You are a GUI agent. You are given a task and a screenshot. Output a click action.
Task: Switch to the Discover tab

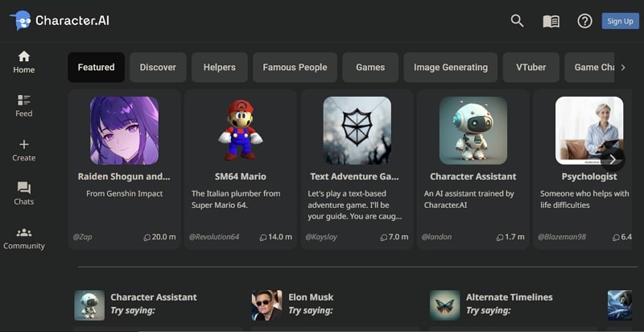158,68
